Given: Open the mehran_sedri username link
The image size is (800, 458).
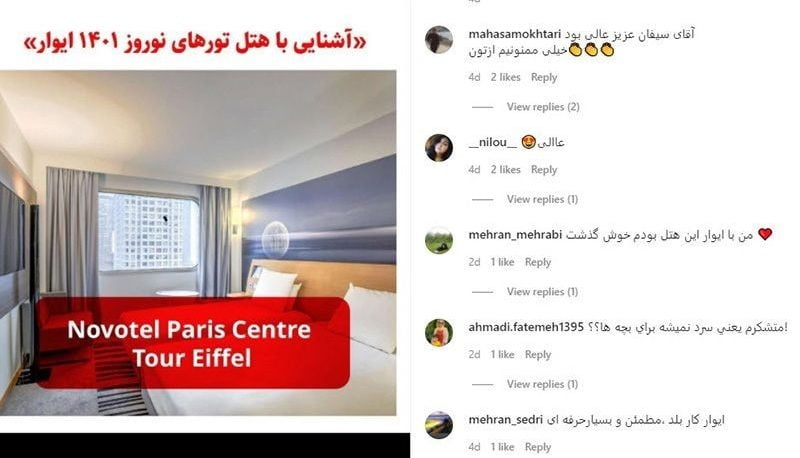Looking at the screenshot, I should 506,420.
